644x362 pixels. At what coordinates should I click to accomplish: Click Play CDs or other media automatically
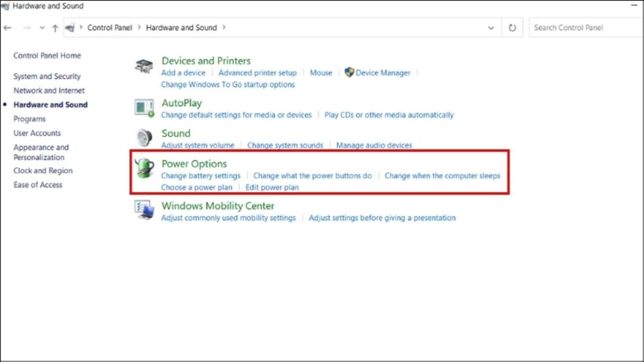389,115
